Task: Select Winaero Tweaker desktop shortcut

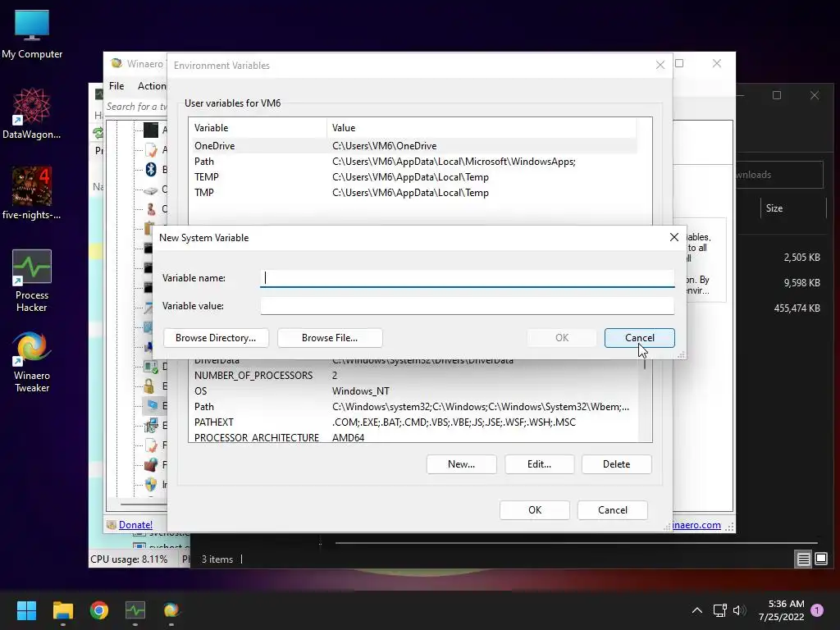Action: [x=32, y=362]
